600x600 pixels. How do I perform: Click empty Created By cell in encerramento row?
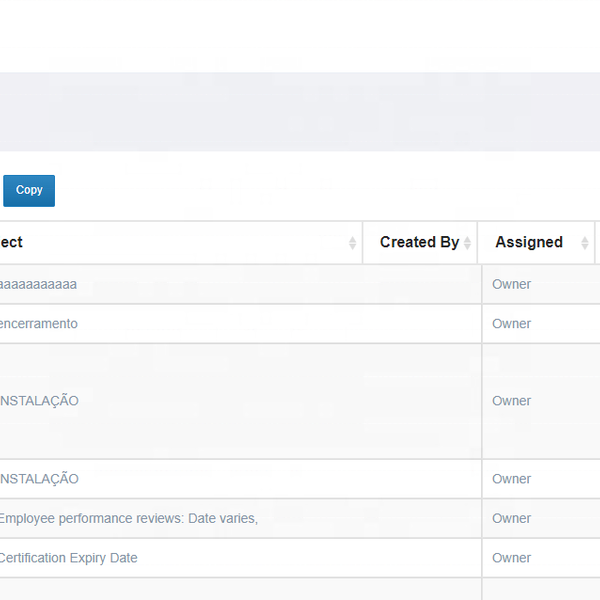coord(420,324)
